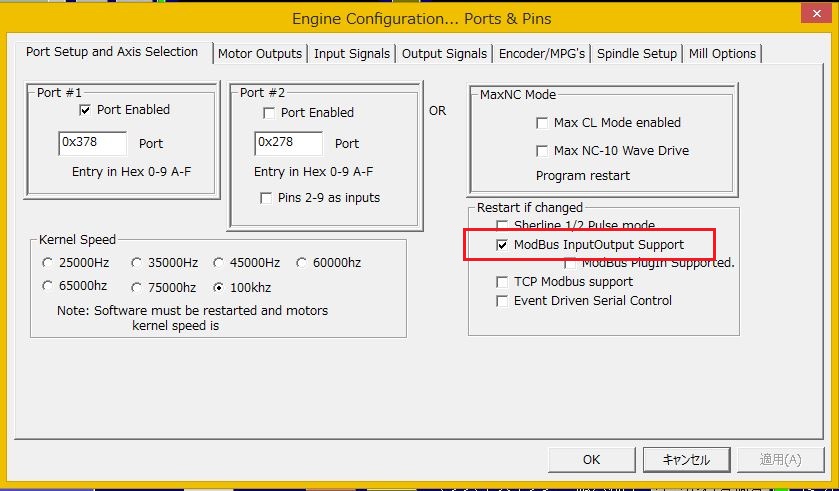Screen dimensions: 839x491
Task: Check Pins 2-9 as inputs
Action: (x=266, y=198)
